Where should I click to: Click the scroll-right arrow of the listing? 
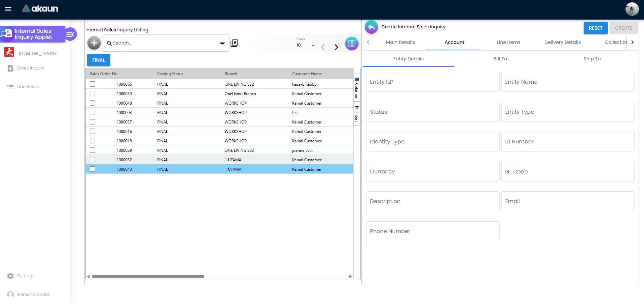pyautogui.click(x=350, y=276)
